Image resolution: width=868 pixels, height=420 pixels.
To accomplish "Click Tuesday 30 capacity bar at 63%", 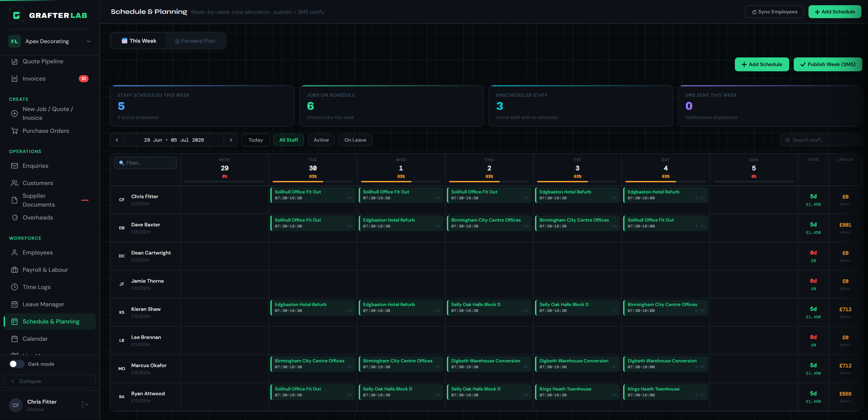I will tap(313, 182).
